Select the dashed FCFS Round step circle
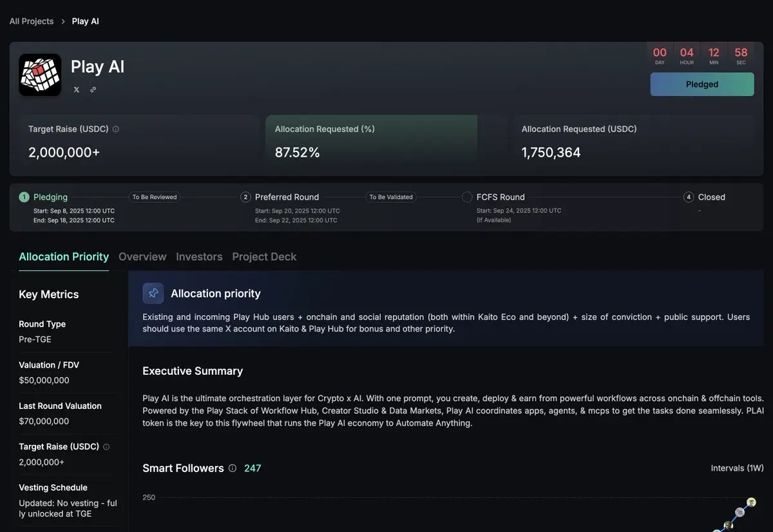The image size is (773, 532). click(x=467, y=197)
